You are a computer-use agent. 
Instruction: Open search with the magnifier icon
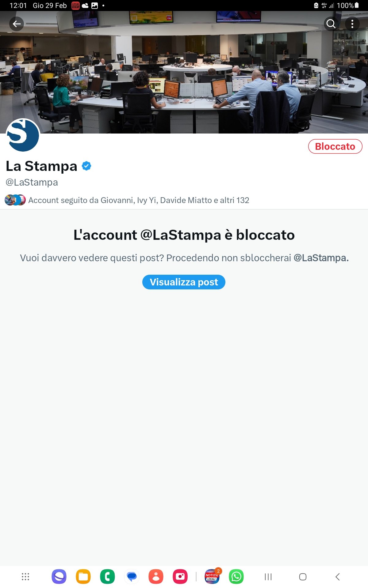point(331,24)
